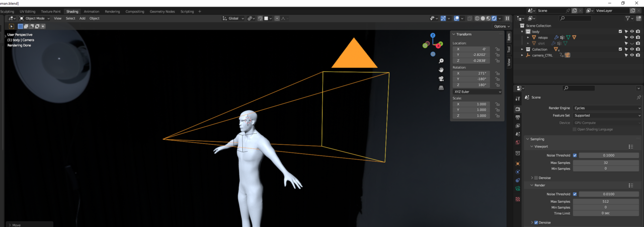Click the Zoom view magnifier gizmo

pos(441,61)
